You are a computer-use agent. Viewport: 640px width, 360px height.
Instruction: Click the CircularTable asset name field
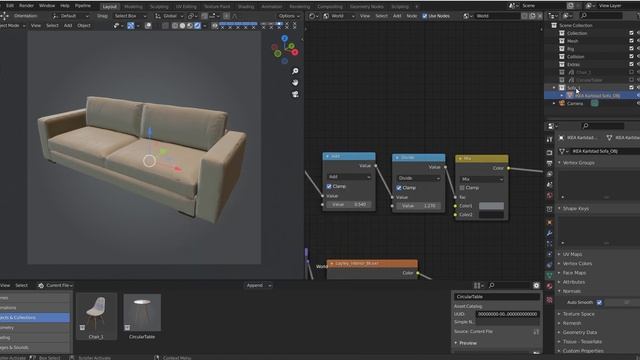click(497, 297)
